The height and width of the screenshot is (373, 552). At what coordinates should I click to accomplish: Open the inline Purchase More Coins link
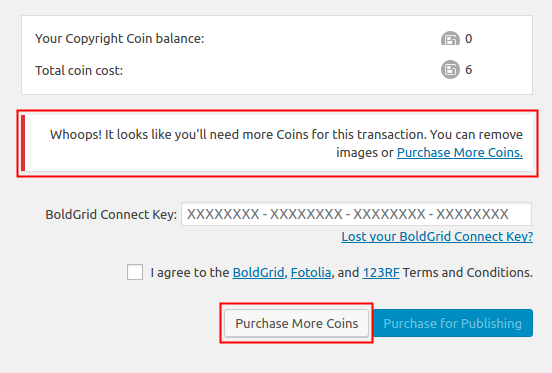coord(460,152)
